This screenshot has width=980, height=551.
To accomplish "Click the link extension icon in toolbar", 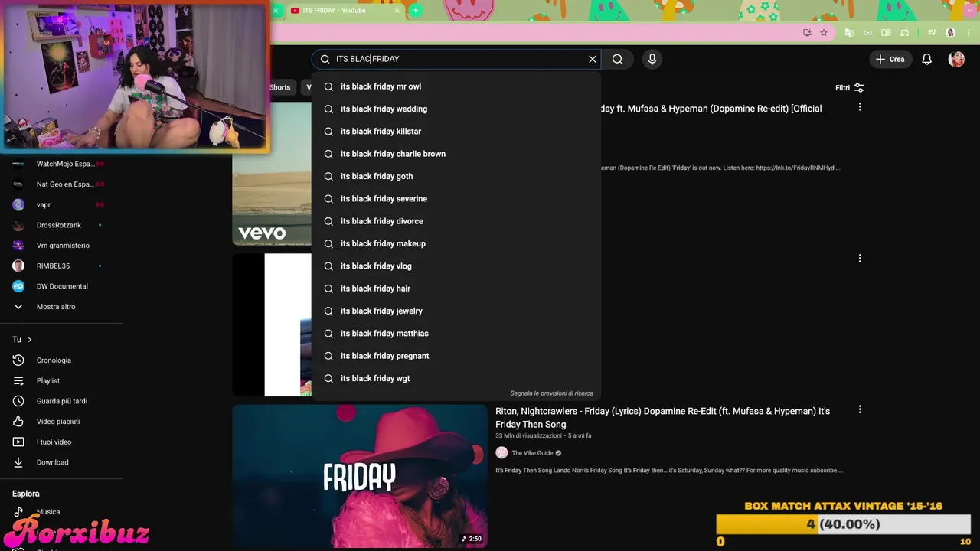I will 867,33.
